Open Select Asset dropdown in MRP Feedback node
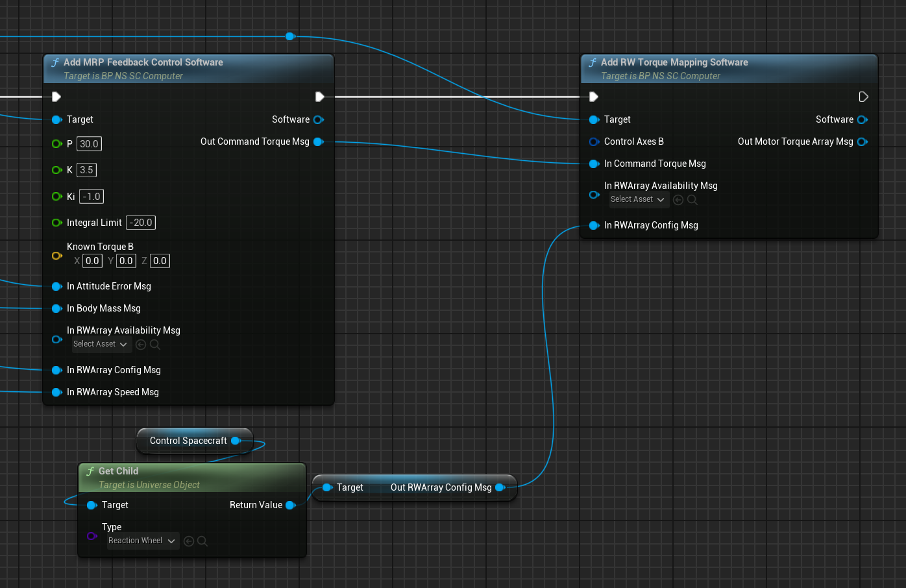This screenshot has width=906, height=588. 101,344
